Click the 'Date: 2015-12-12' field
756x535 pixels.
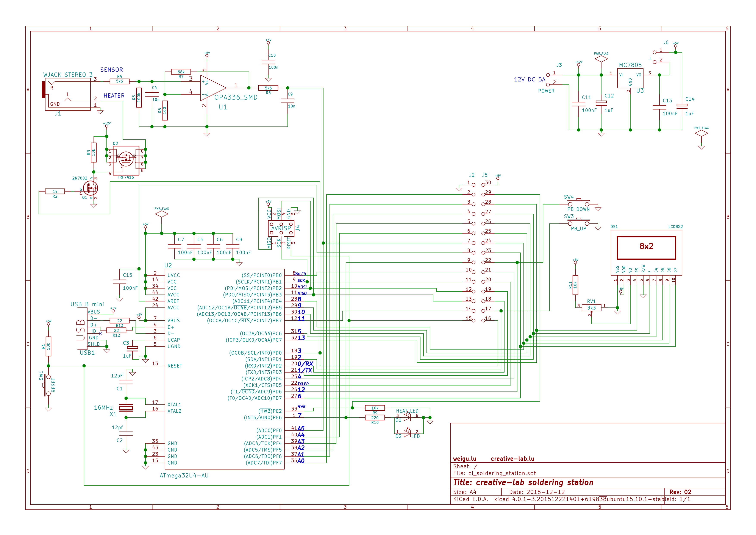point(537,492)
